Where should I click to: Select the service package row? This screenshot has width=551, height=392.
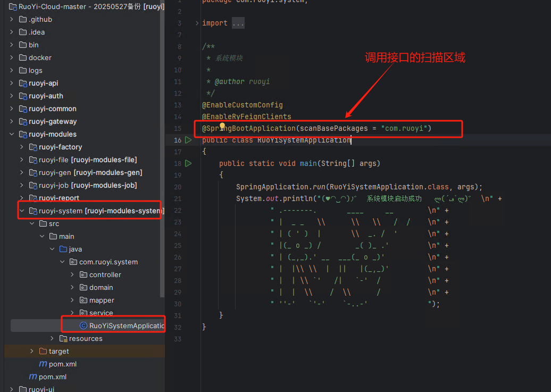[x=85, y=313]
